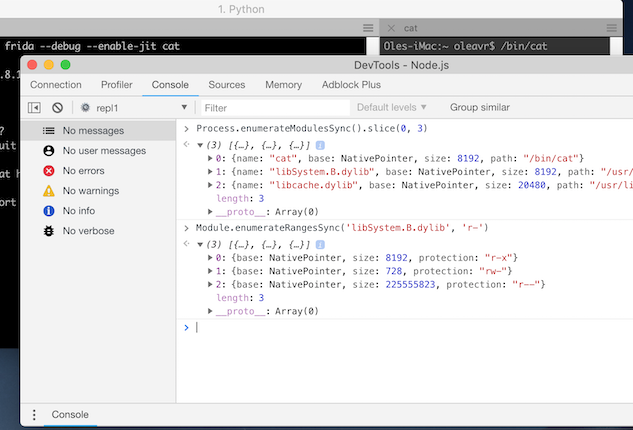Select the No messages filter
The image size is (633, 430).
pyautogui.click(x=98, y=130)
